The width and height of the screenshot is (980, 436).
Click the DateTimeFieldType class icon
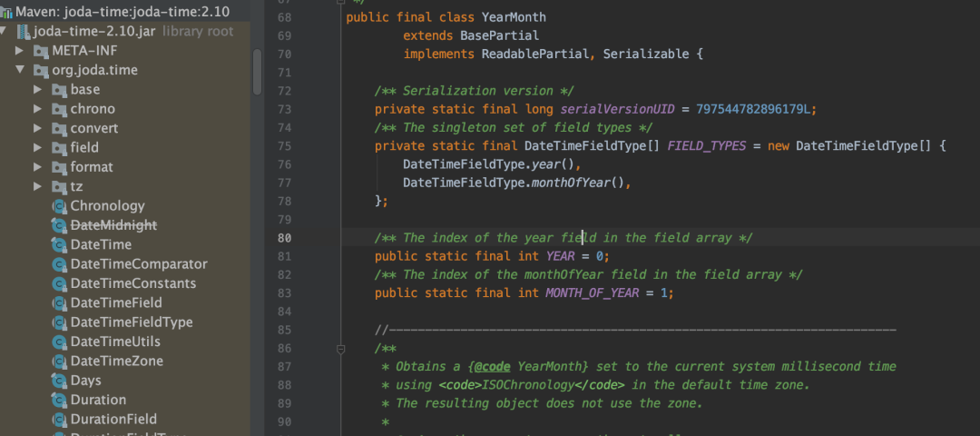(x=59, y=322)
